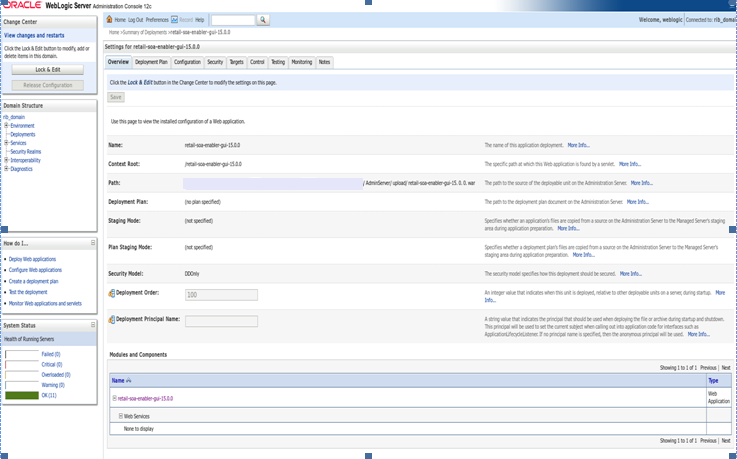
Task: Open the Control tab
Action: pos(257,62)
